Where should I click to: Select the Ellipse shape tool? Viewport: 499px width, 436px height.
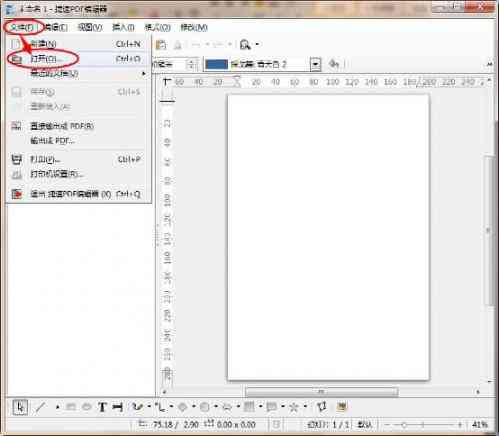[86, 407]
